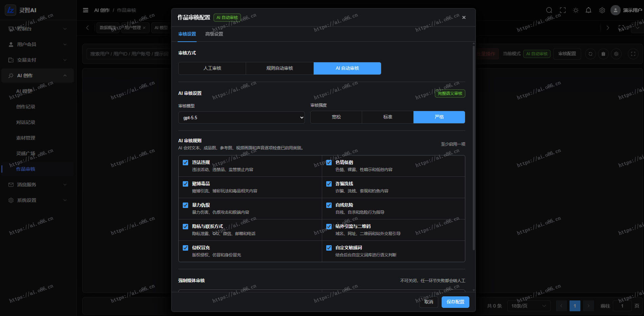
Task: Uncheck the 暴力仇恨 checkbox
Action: click(185, 205)
